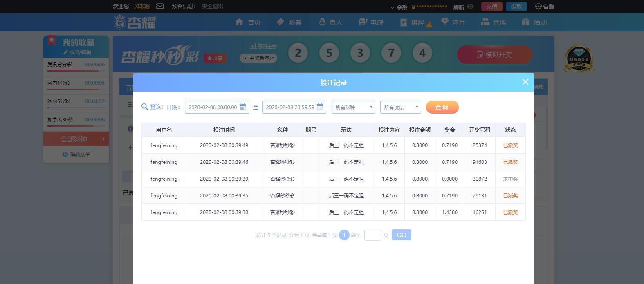Viewport: 644px width, 284px height.
Task: Open the 所有玩法 dropdown
Action: (x=401, y=107)
